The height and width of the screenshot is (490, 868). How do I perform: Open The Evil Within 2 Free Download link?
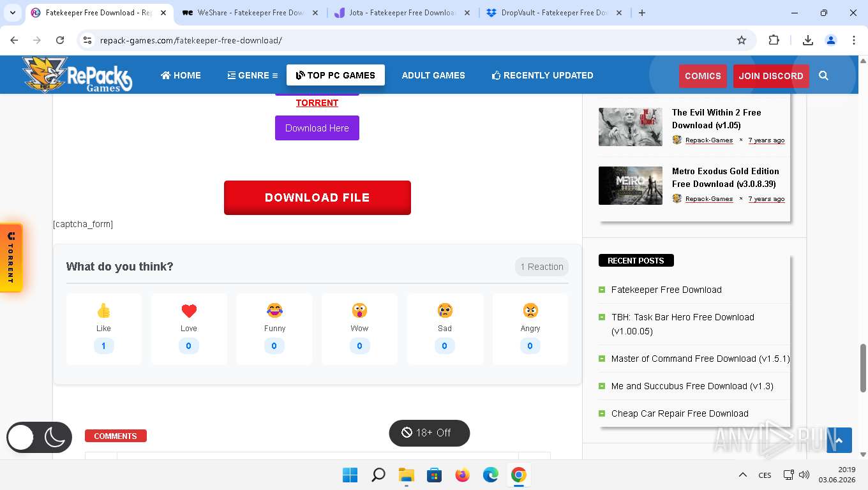pyautogui.click(x=717, y=119)
